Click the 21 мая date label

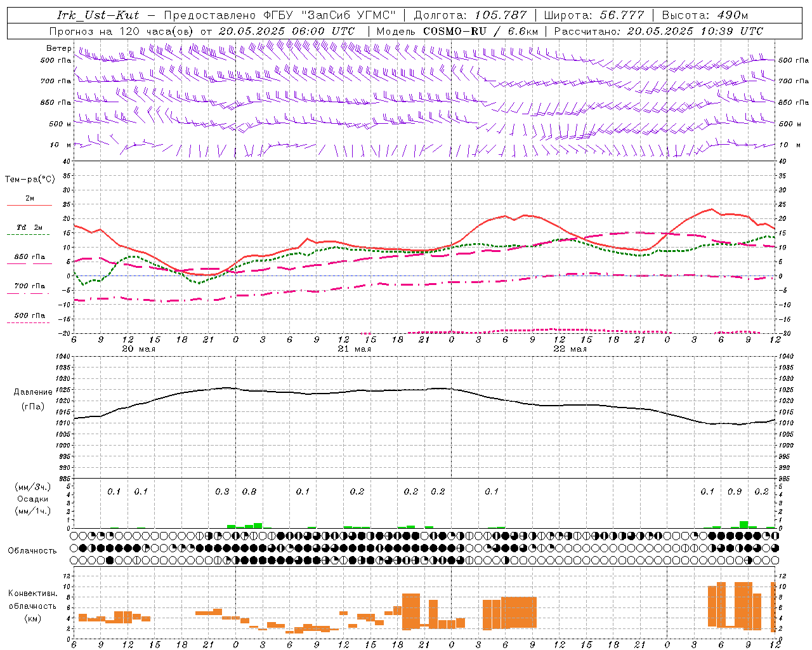(354, 348)
